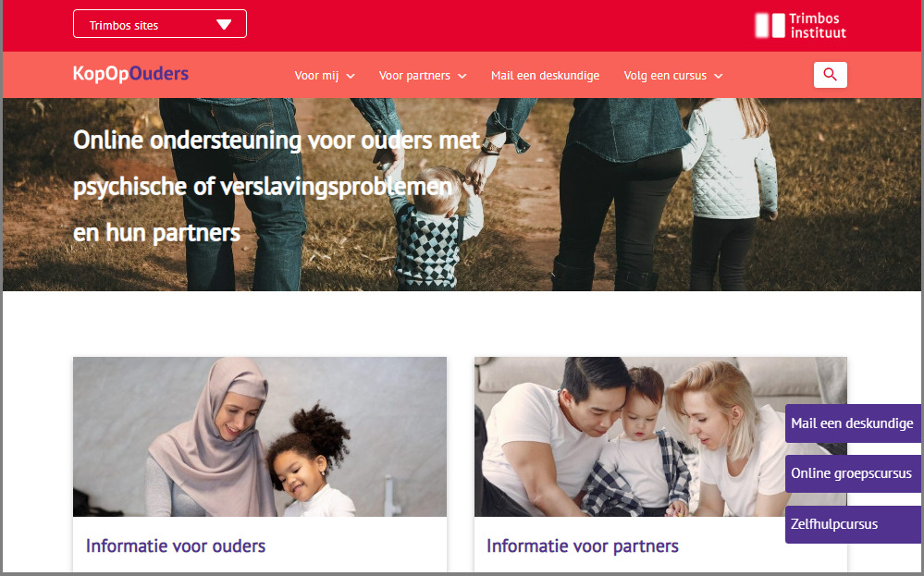Click the mother and daughter card image

[260, 436]
